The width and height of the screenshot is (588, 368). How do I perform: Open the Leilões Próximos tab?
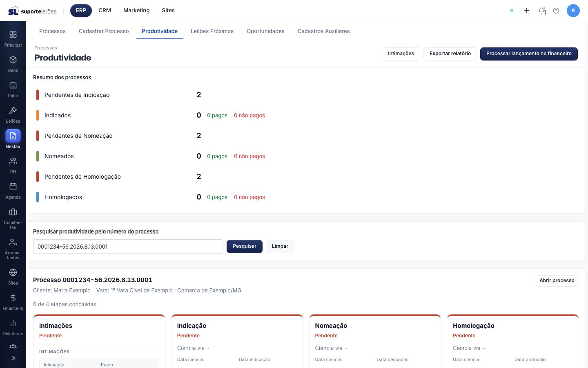(212, 31)
